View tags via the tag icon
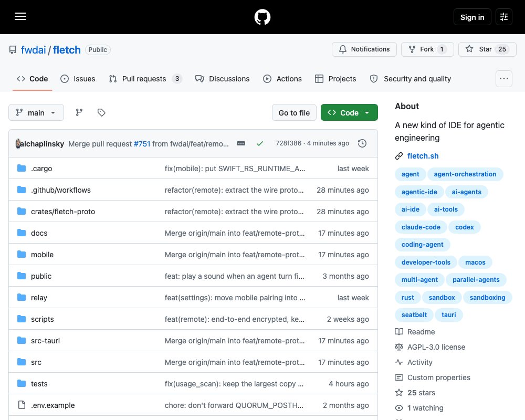The image size is (525, 420). tap(101, 112)
